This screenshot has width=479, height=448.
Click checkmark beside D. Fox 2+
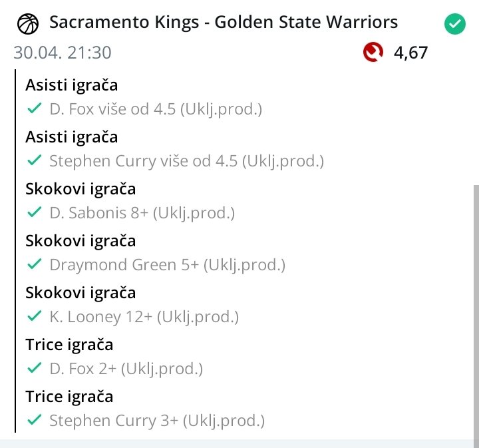33,369
